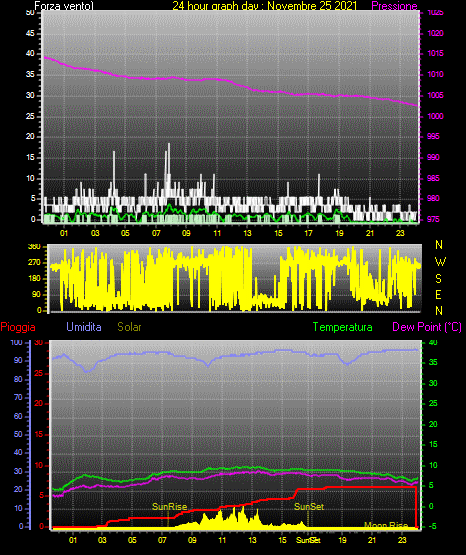Click the '45' value on wind force axis
This screenshot has height=555, width=466.
tap(30, 33)
